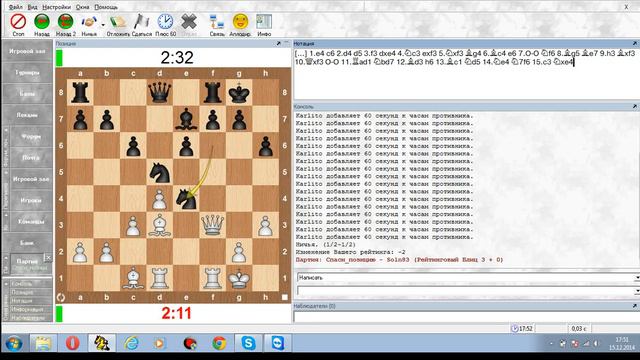The height and width of the screenshot is (360, 640).
Task: Click the Назад take-back icon
Action: [42, 22]
